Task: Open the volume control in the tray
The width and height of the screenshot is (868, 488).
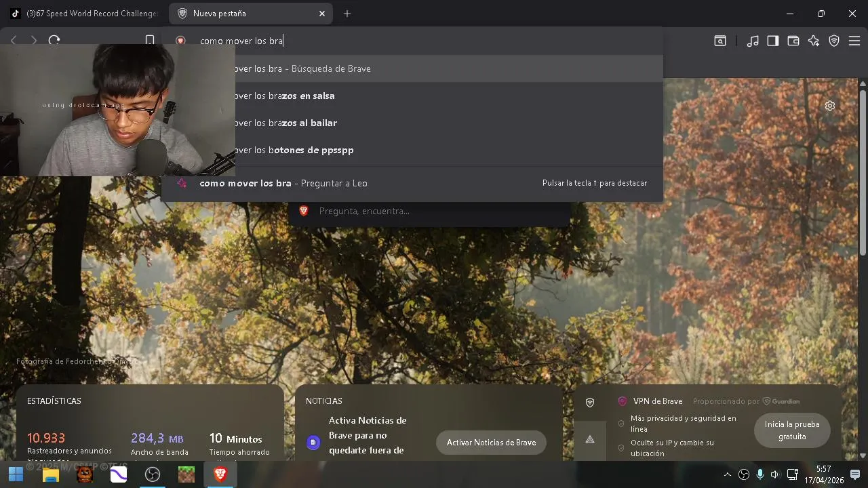Action: (775, 474)
